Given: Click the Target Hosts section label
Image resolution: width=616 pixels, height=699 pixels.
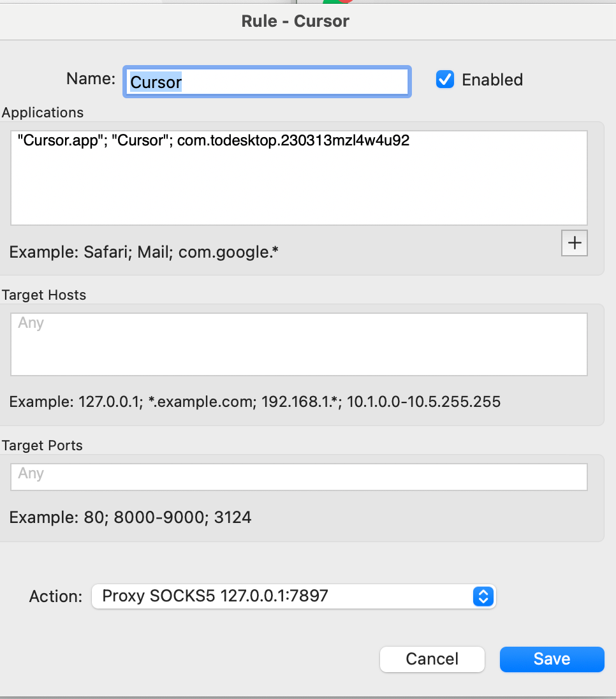Looking at the screenshot, I should point(44,295).
